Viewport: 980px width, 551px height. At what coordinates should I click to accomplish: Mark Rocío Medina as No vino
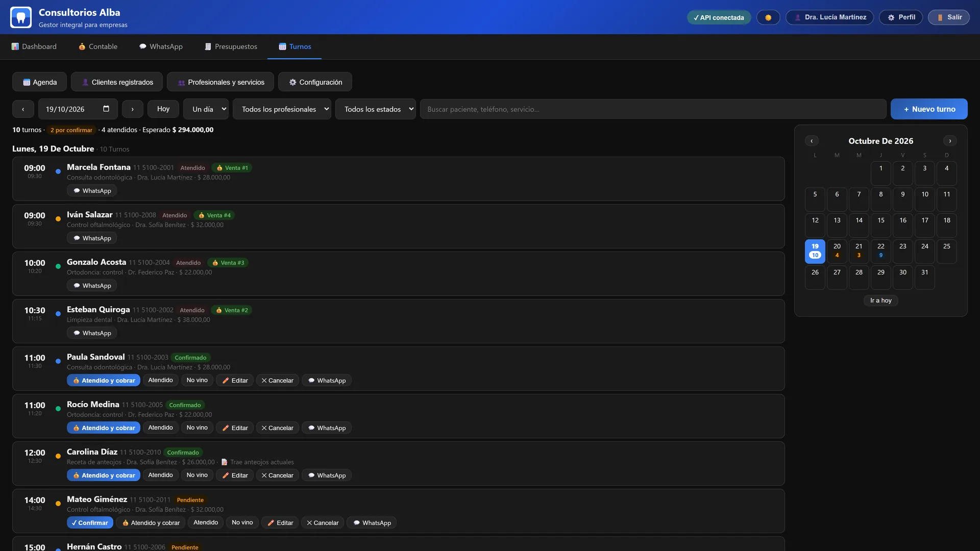point(197,428)
